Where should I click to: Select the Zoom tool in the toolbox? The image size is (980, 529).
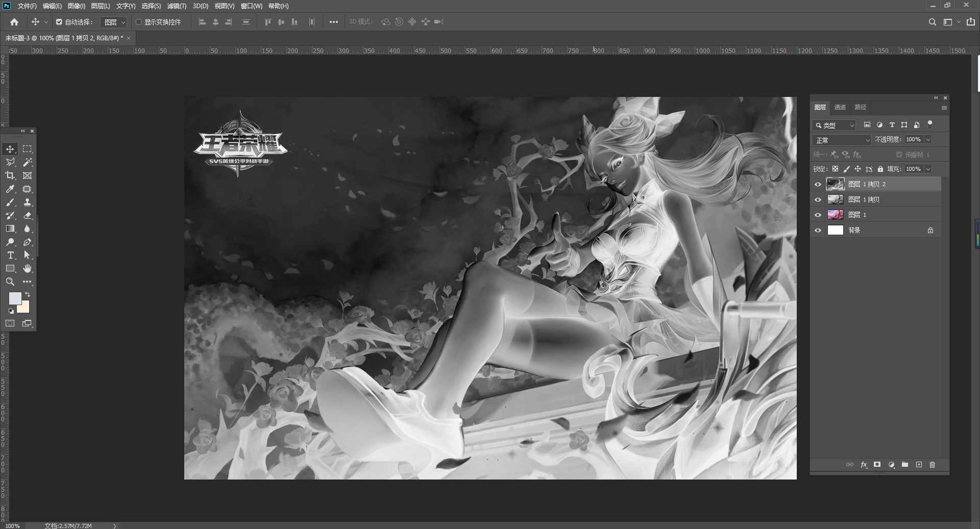tap(10, 282)
